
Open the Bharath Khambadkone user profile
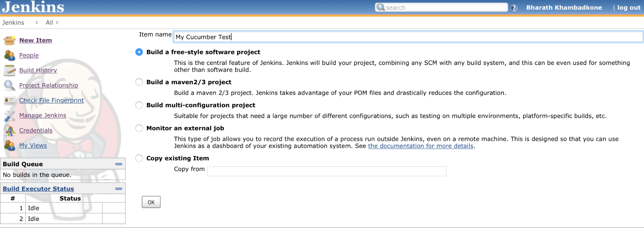point(564,8)
